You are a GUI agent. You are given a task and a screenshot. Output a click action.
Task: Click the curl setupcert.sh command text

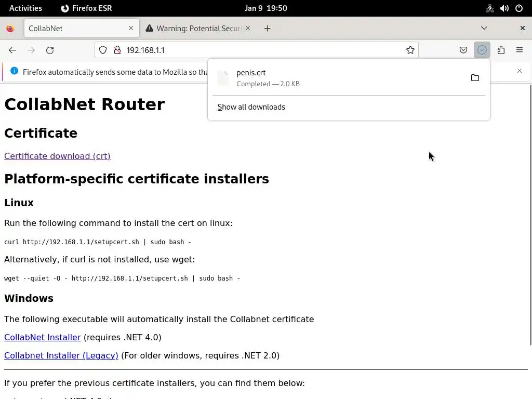pyautogui.click(x=98, y=242)
